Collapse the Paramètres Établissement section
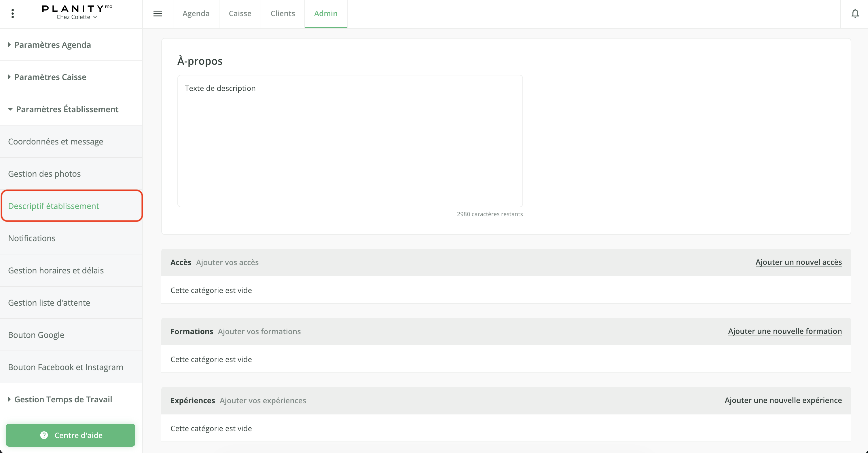 click(x=67, y=109)
